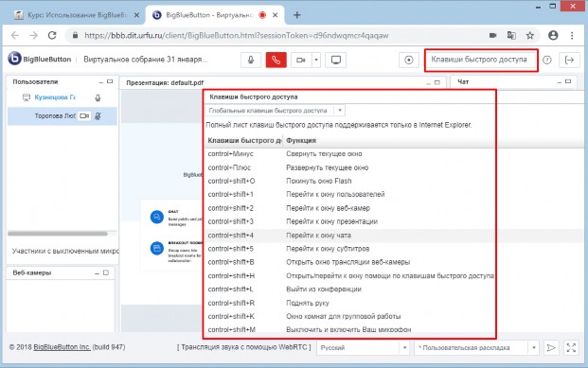
Task: Maximize the Пользователи panel
Action: (x=110, y=81)
